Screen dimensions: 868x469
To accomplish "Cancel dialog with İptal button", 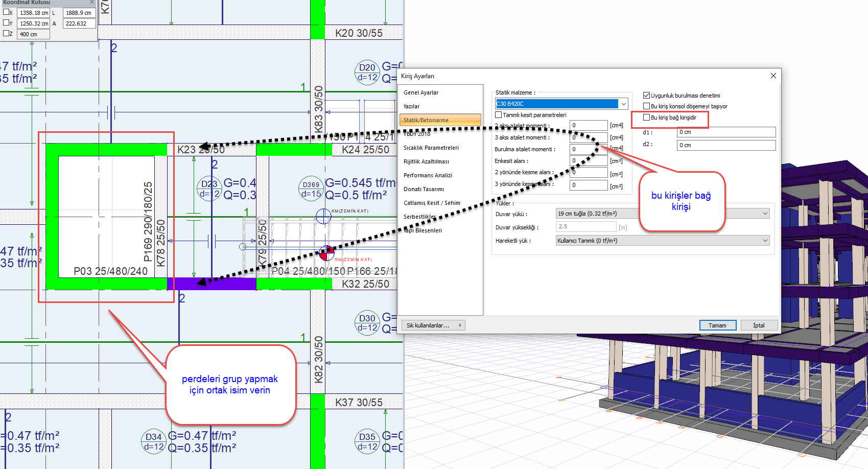I will point(759,325).
